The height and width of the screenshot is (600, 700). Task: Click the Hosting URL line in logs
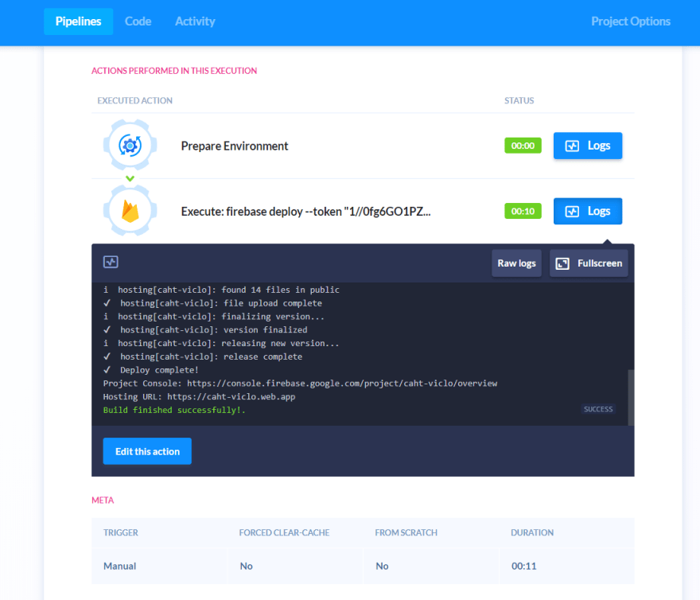click(x=199, y=397)
